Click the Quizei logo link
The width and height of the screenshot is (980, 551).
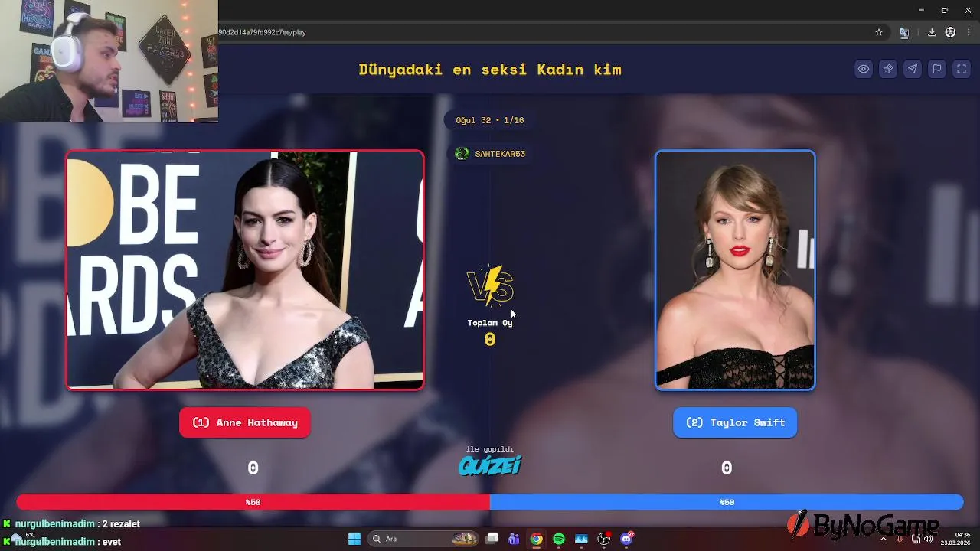(x=490, y=465)
